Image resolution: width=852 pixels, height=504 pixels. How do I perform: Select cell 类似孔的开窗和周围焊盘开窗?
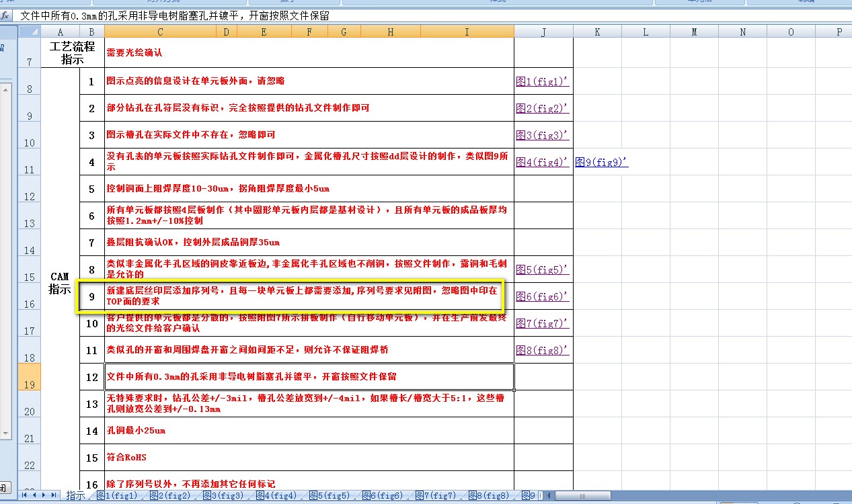click(x=309, y=350)
